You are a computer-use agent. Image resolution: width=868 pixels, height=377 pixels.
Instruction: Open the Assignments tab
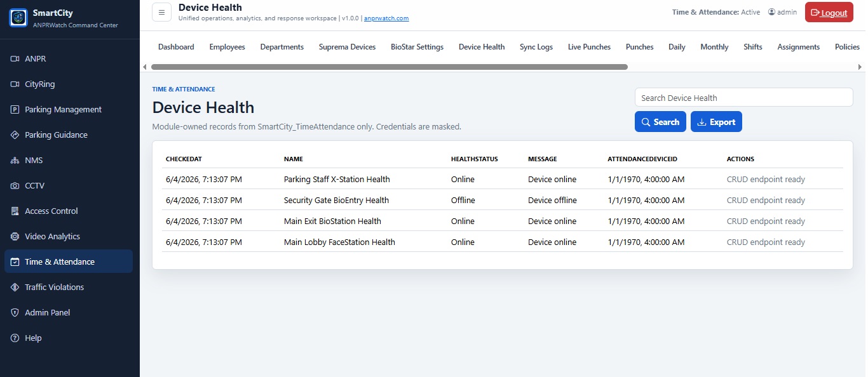point(799,47)
